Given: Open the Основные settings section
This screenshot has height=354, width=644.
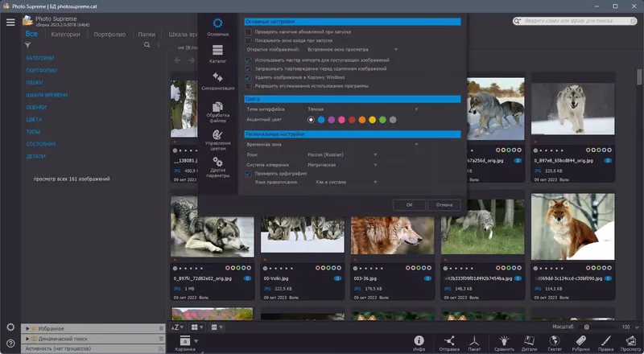Looking at the screenshot, I should (x=217, y=27).
